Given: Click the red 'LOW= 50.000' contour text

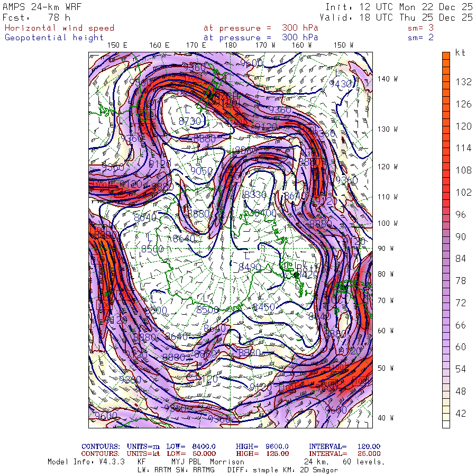Looking at the screenshot, I should (191, 454).
